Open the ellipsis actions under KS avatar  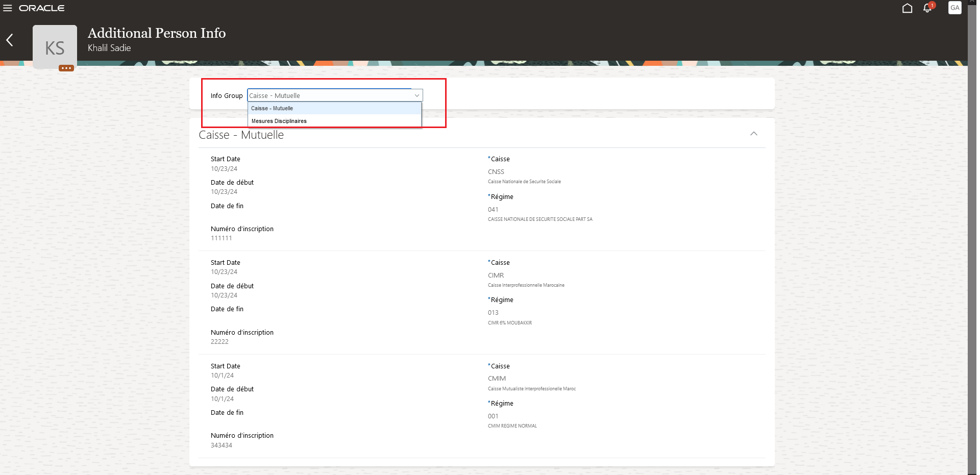(x=66, y=68)
